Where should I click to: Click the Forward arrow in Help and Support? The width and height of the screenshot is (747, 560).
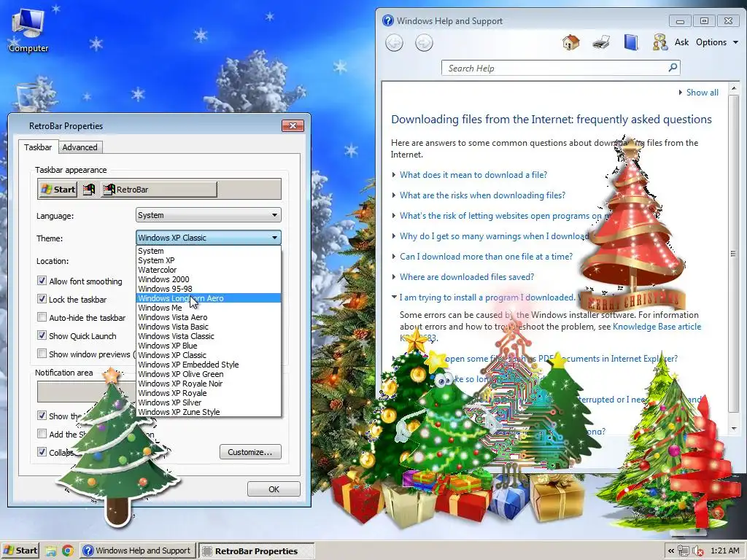point(424,43)
